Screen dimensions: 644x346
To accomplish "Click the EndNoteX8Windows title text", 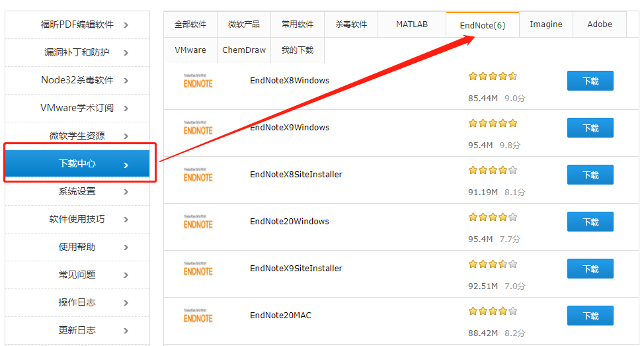I will 290,81.
